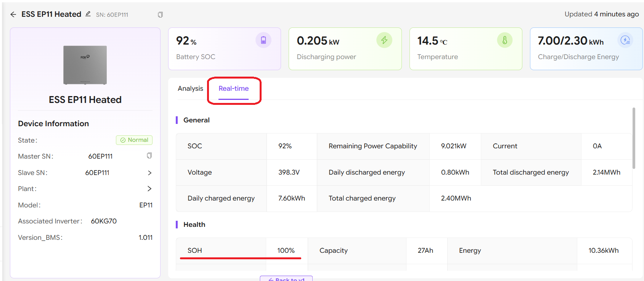Click the Normal state badge

134,140
